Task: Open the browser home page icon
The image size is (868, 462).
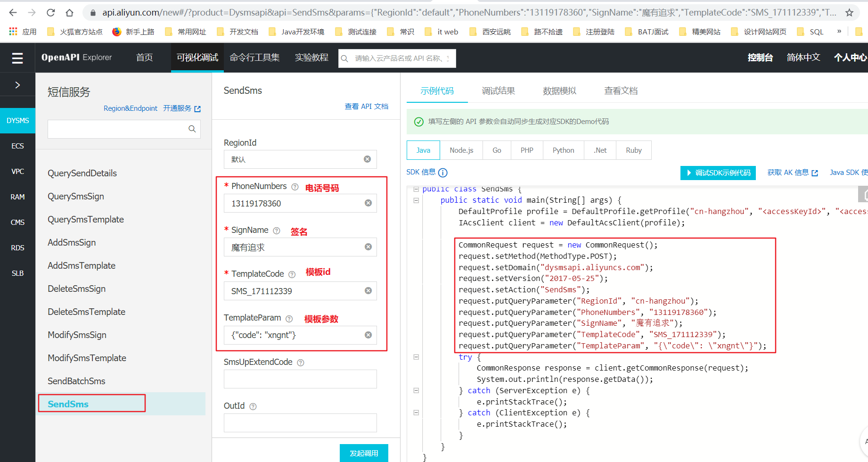Action: click(x=69, y=13)
